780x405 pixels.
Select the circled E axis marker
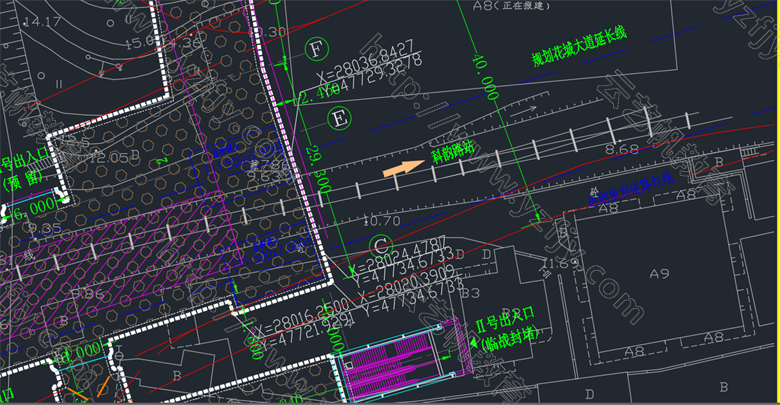[340, 118]
